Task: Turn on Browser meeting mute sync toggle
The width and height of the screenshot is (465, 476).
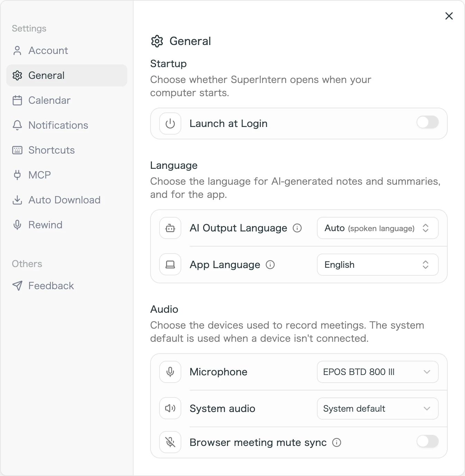Action: point(428,441)
